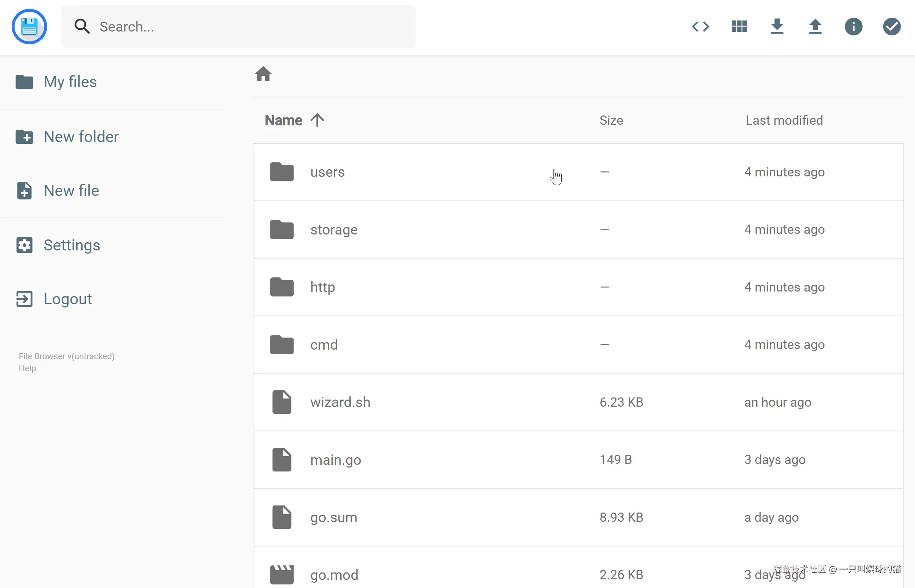This screenshot has height=588, width=915.
Task: Click the upload arrow icon
Action: [x=815, y=27]
